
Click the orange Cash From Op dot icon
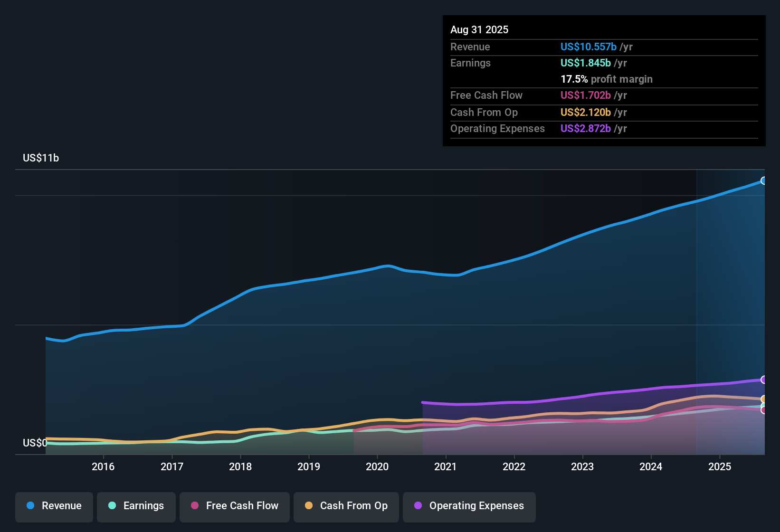tap(309, 506)
